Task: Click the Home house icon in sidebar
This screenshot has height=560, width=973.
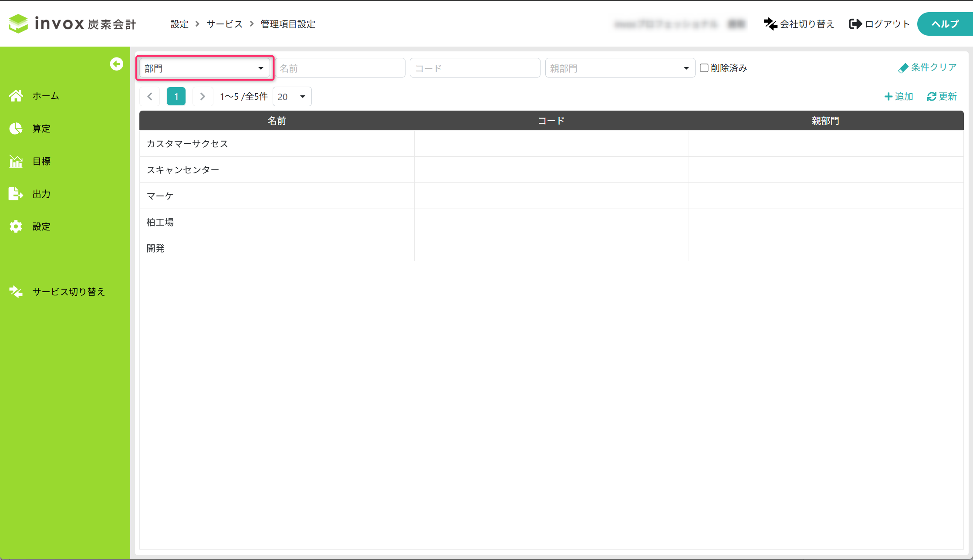Action: [16, 96]
